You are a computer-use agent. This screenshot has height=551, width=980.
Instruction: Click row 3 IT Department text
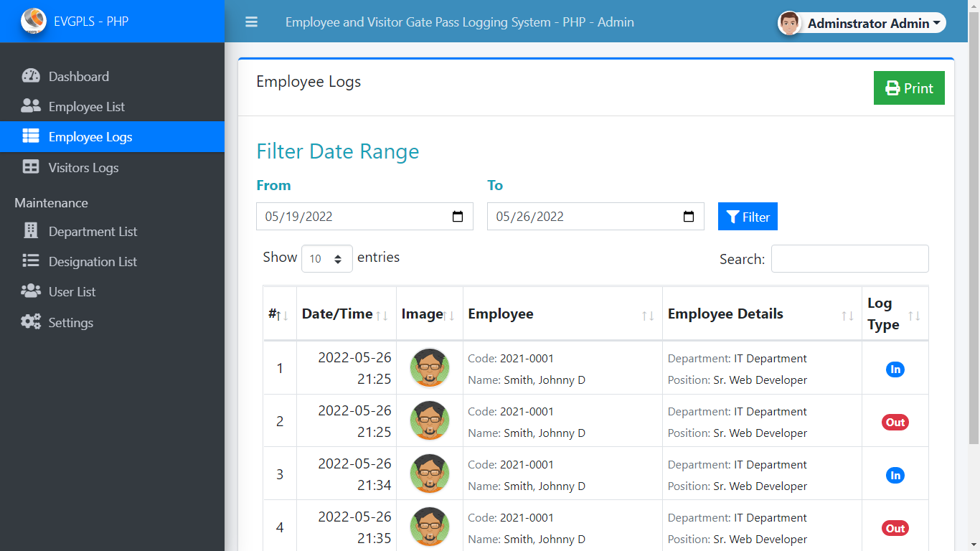(x=771, y=465)
